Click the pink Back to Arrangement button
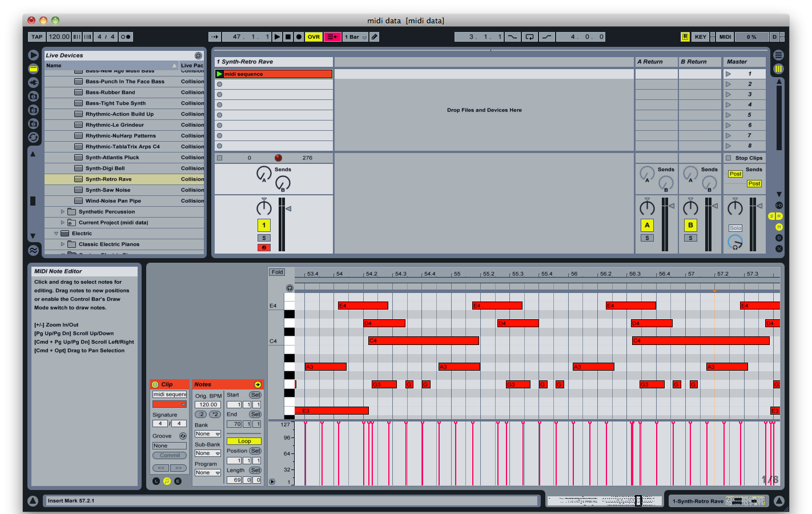The height and width of the screenshot is (514, 812). coord(332,37)
